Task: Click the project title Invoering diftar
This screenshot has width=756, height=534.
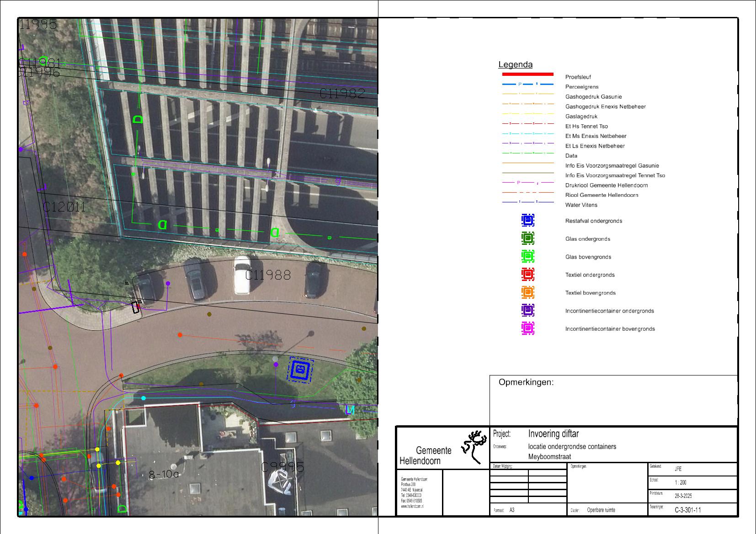Action: [x=553, y=434]
